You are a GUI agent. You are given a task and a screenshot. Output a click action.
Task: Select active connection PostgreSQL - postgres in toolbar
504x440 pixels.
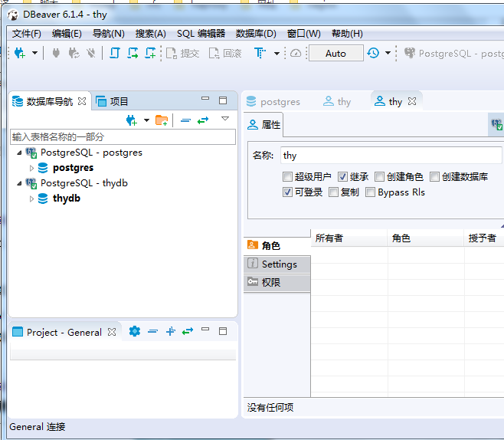click(x=454, y=54)
